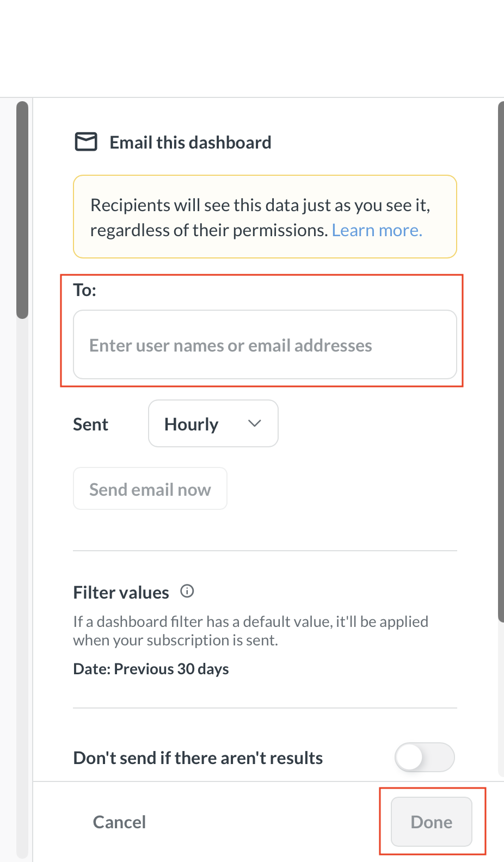
Task: Open the Hourly frequency dropdown
Action: click(213, 424)
